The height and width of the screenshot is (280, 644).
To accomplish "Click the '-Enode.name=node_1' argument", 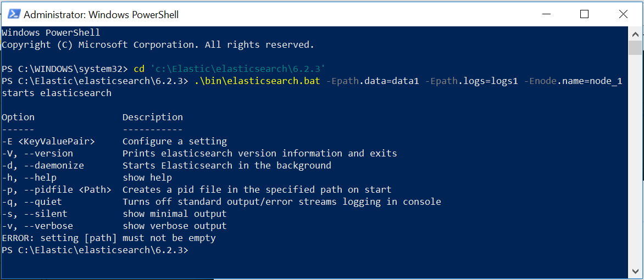I will pos(573,81).
